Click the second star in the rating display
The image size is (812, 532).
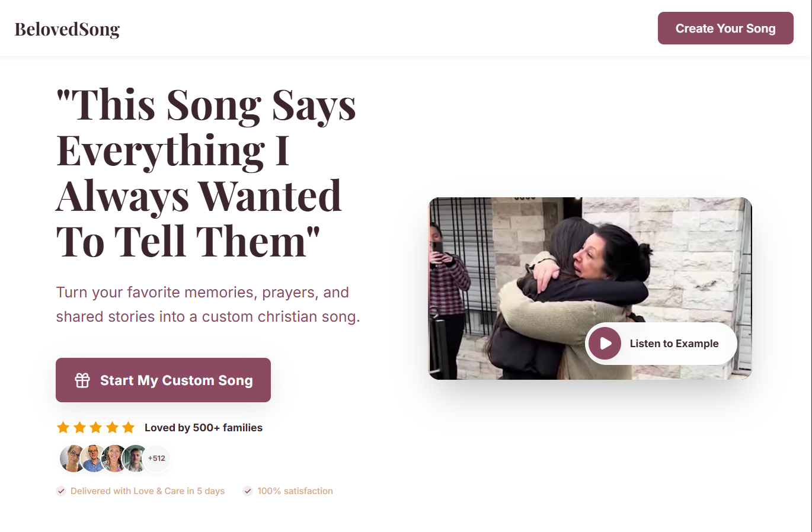[x=79, y=427]
